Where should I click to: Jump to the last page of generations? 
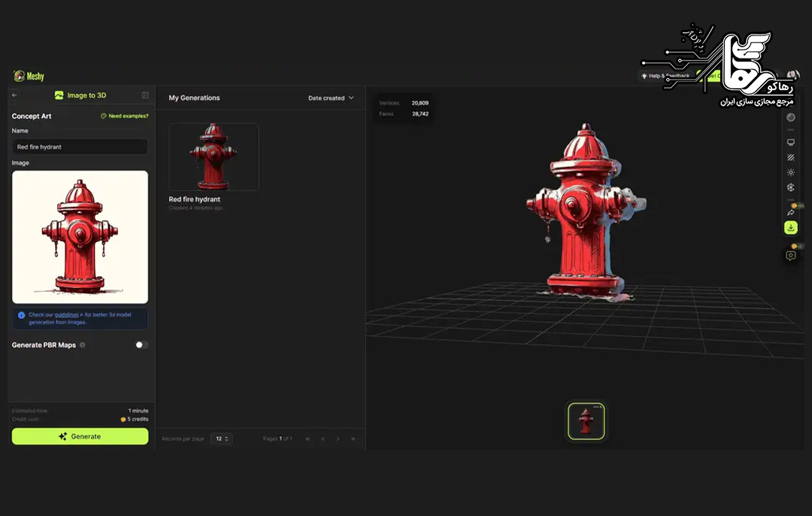(353, 439)
